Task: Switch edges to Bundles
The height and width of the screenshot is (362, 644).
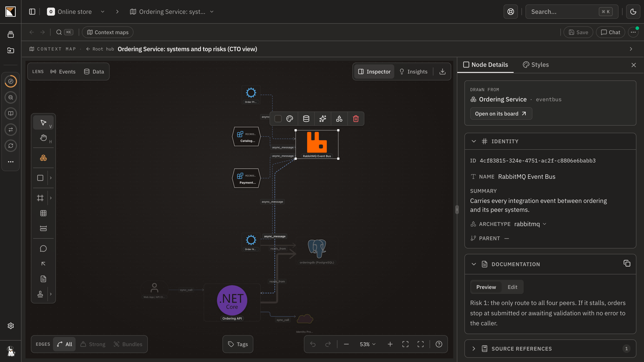Action: click(x=128, y=344)
